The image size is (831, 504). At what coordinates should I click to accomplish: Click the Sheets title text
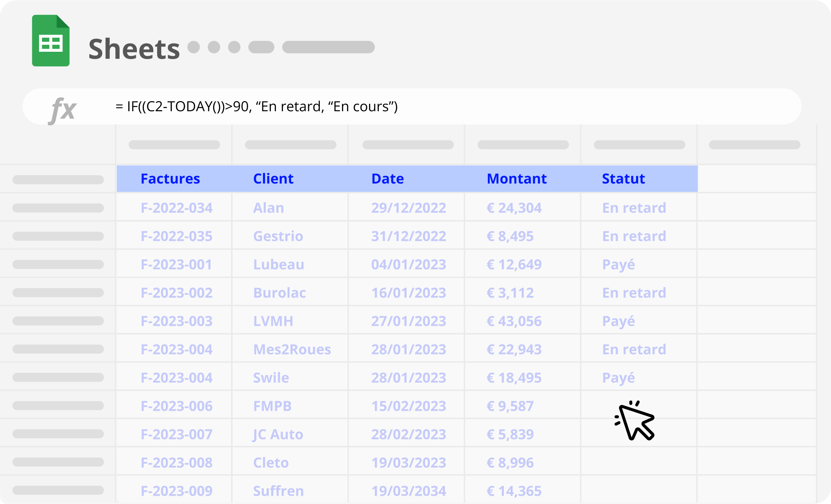(134, 49)
